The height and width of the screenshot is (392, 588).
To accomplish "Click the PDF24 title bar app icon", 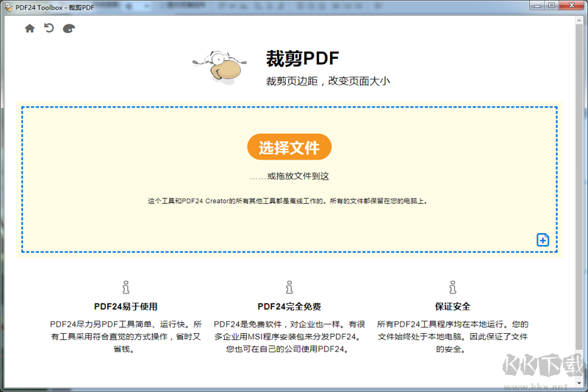I will point(8,7).
